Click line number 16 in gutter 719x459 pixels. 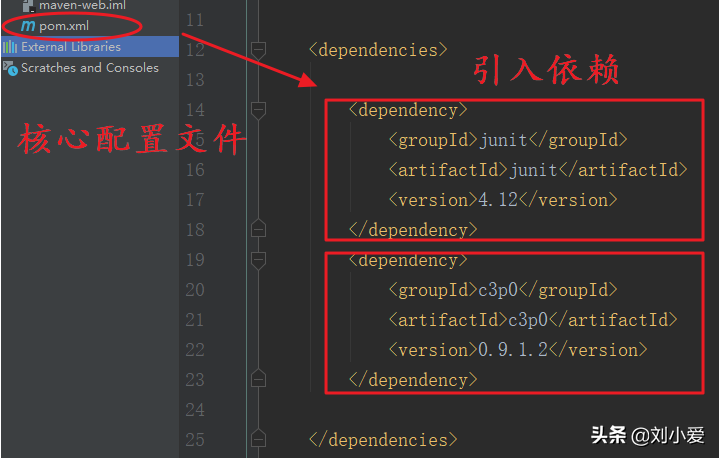pyautogui.click(x=195, y=170)
